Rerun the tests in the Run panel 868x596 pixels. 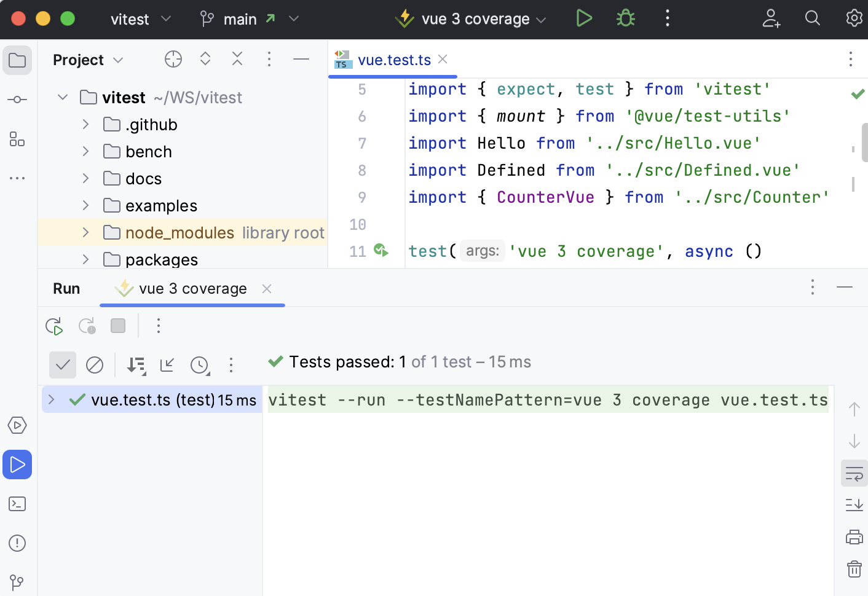click(54, 326)
